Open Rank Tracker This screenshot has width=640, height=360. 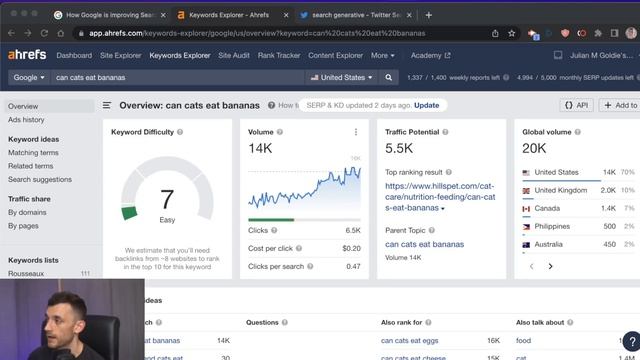point(279,55)
